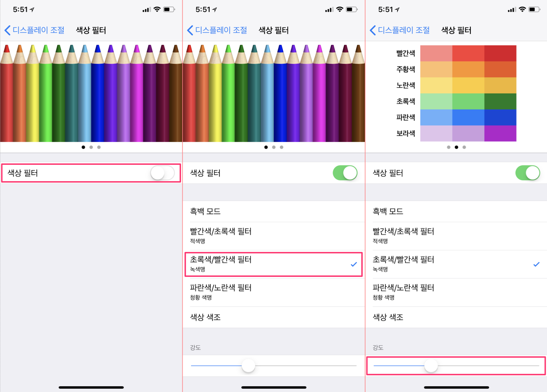Click vivid purple swatch in 보라색 row

click(x=500, y=133)
